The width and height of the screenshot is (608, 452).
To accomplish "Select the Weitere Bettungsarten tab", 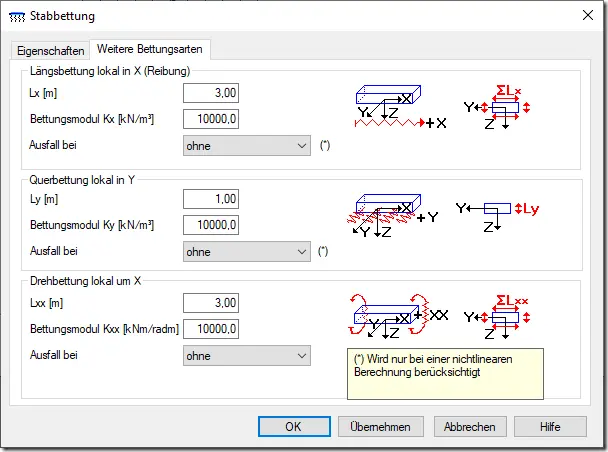I will (150, 49).
